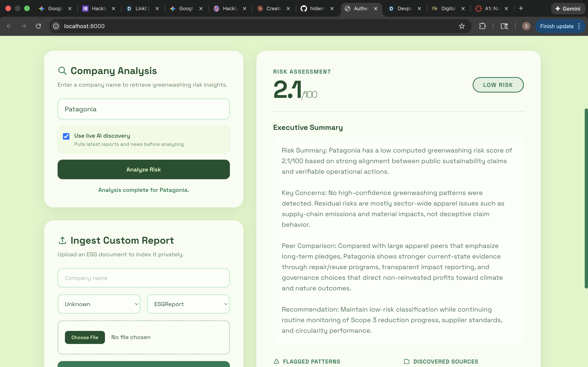Open the Extensions puzzle icon
The width and height of the screenshot is (588, 367).
click(x=482, y=26)
